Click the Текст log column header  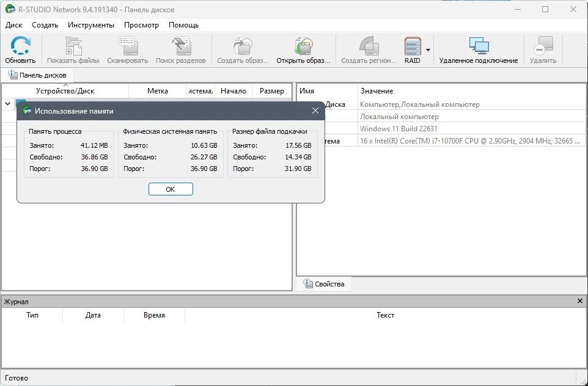point(386,315)
